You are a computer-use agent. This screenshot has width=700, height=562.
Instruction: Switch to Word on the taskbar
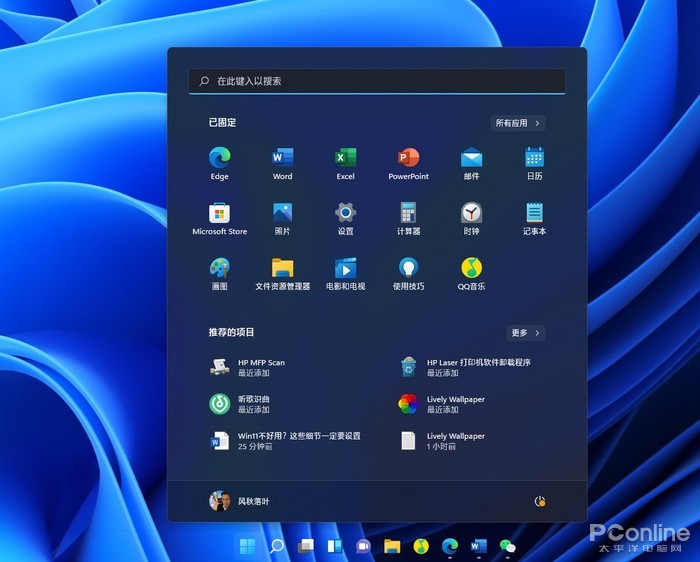tap(479, 545)
